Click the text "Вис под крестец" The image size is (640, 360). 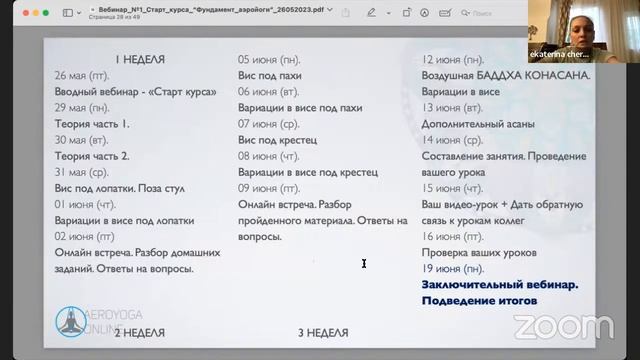[278, 140]
